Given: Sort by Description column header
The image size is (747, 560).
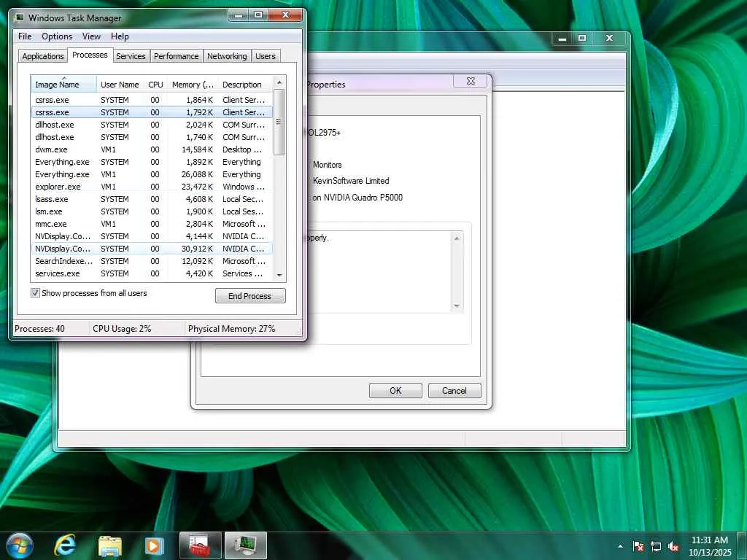Looking at the screenshot, I should click(247, 85).
